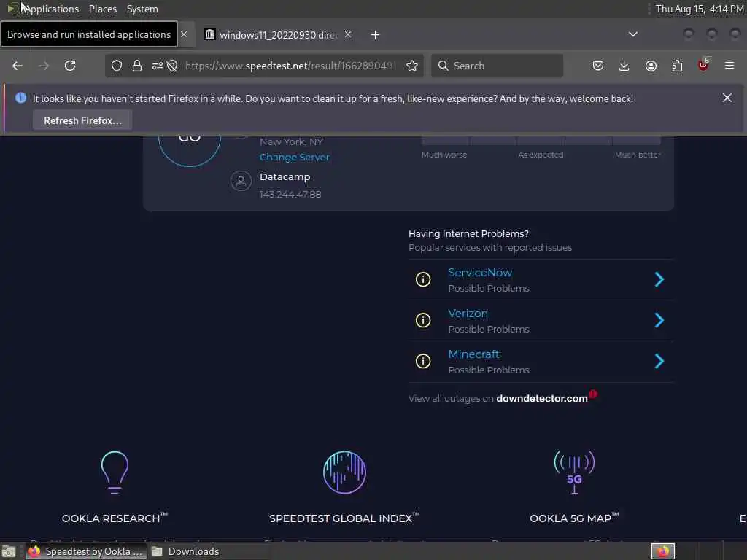Viewport: 747px width, 560px height.
Task: Click the 'As expected' rating label
Action: (541, 155)
